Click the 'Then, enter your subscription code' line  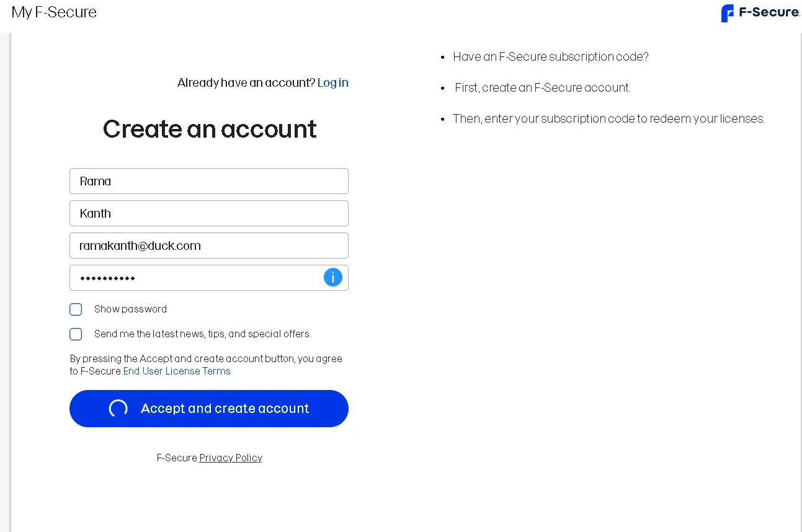point(608,119)
